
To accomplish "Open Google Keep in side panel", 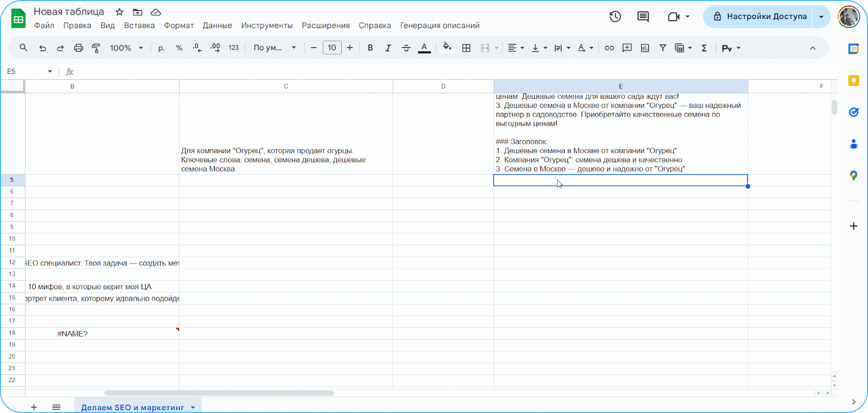I will (x=853, y=80).
